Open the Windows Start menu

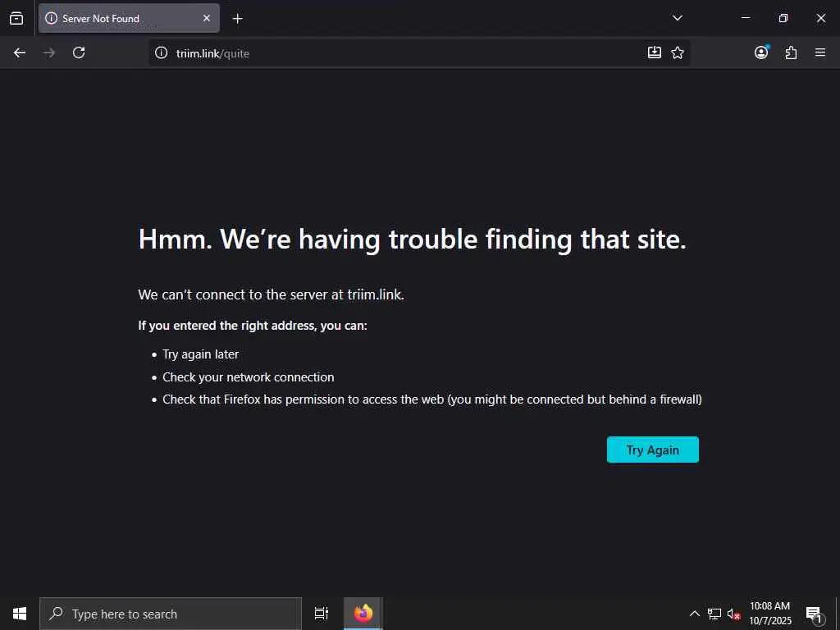point(20,614)
